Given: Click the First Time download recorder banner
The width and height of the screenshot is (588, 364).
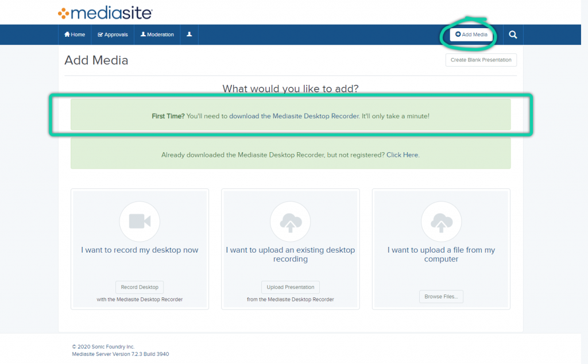Looking at the screenshot, I should click(290, 116).
